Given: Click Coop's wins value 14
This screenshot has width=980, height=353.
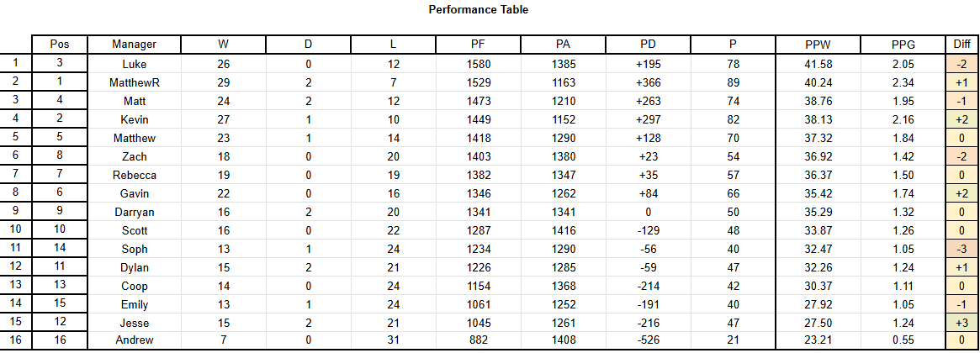Looking at the screenshot, I should coord(223,286).
